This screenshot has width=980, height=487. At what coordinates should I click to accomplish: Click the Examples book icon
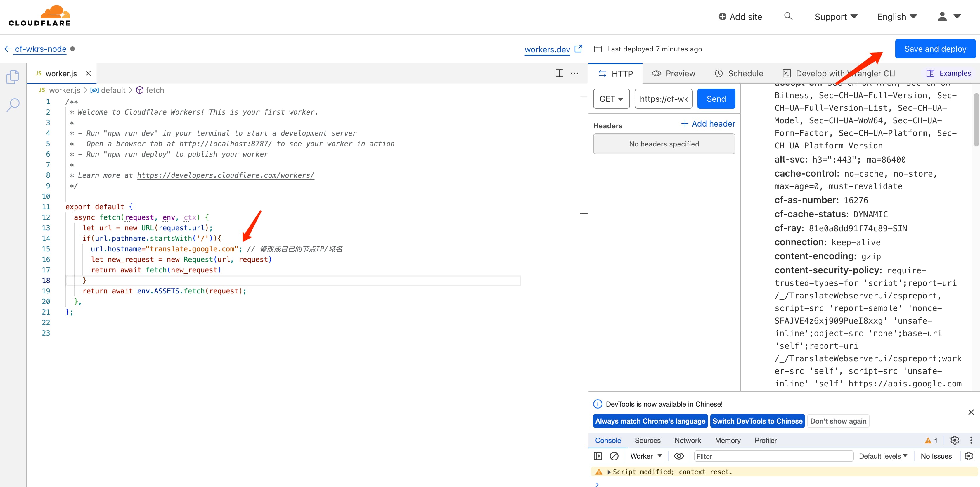930,73
